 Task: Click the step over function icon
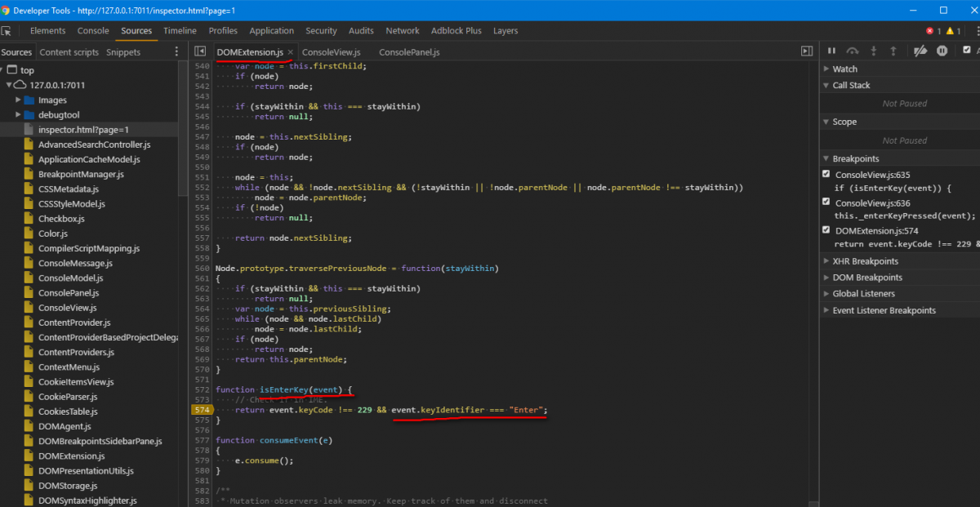(x=853, y=51)
